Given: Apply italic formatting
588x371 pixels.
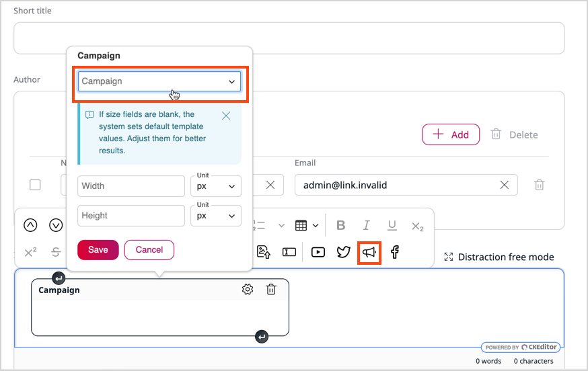Looking at the screenshot, I should (x=367, y=226).
